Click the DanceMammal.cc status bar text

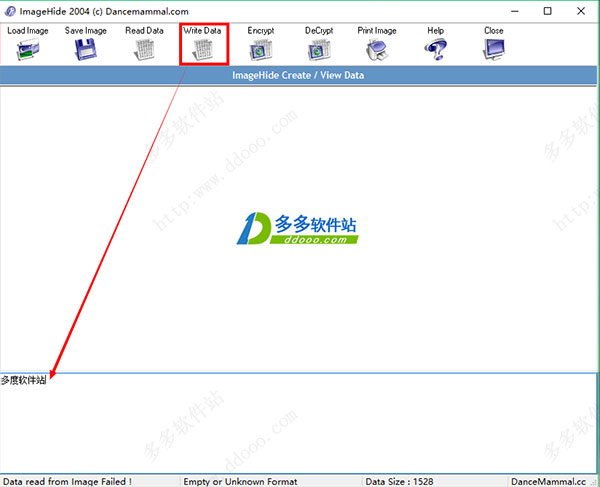pos(548,481)
